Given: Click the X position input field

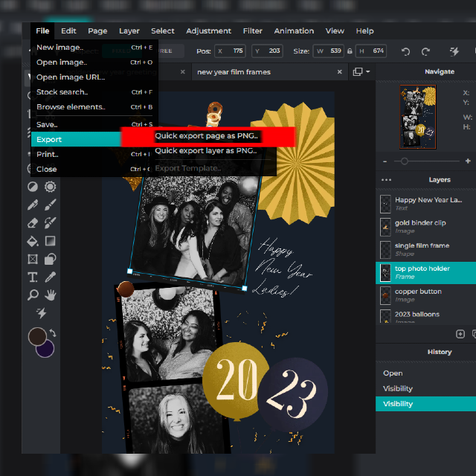Looking at the screenshot, I should [230, 51].
